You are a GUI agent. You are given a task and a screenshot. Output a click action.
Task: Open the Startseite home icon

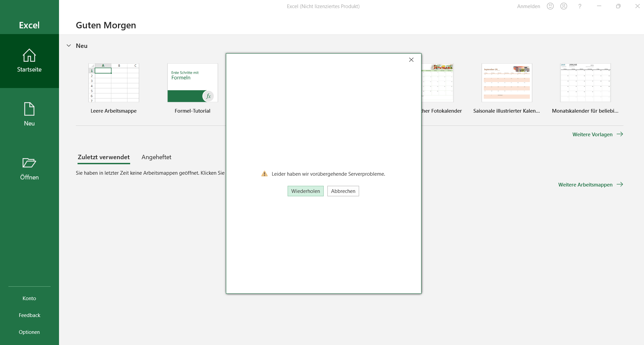point(29,56)
